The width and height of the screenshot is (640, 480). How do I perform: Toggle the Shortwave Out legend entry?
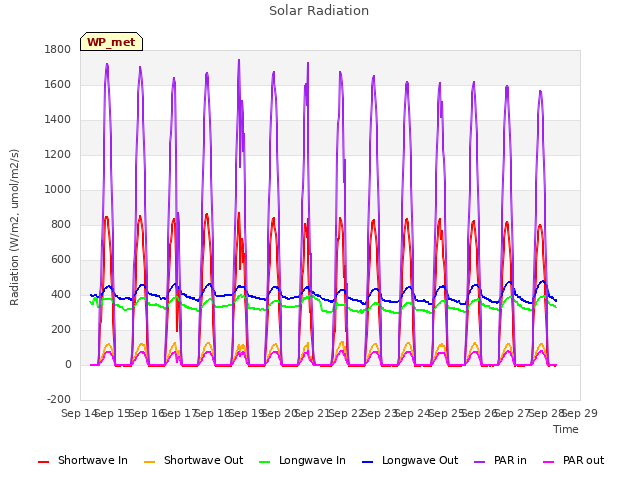pos(193,460)
